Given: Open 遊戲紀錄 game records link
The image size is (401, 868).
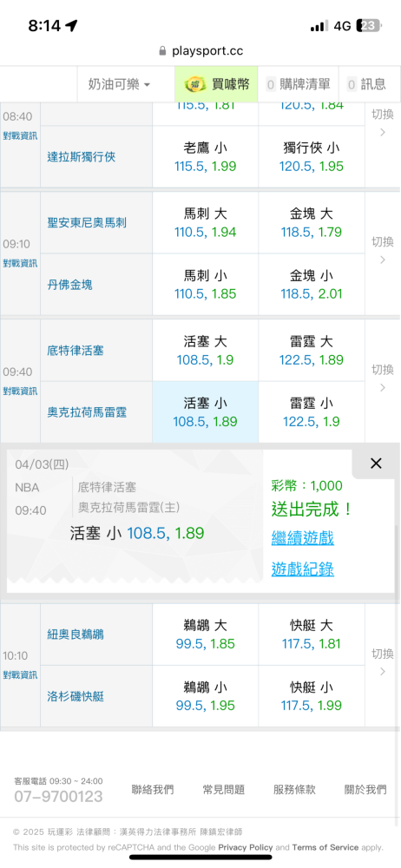Looking at the screenshot, I should pyautogui.click(x=303, y=569).
